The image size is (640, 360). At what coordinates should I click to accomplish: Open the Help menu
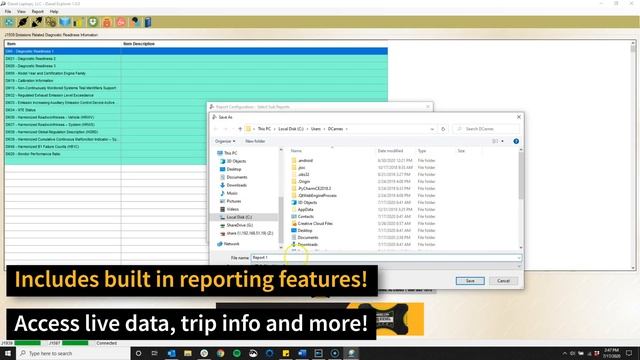point(54,11)
